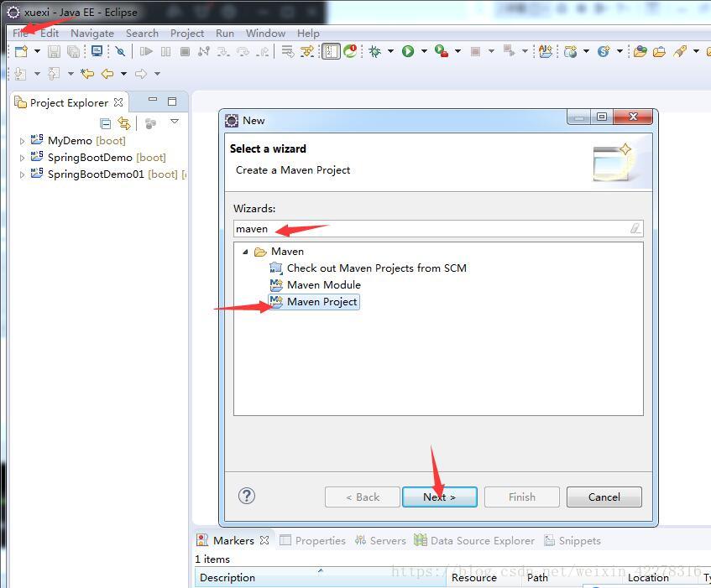Viewport: 711px width, 588px height.
Task: Click the Terminate debug icon
Action: point(185,51)
